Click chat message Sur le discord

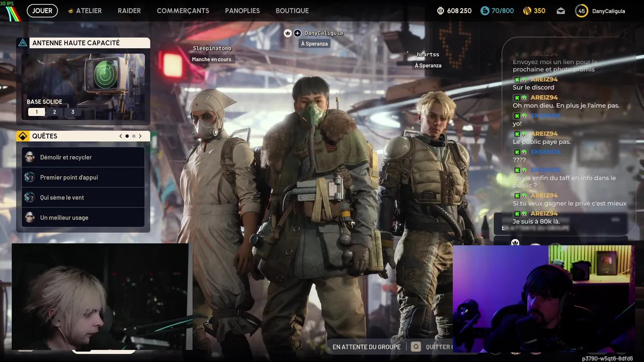coord(533,87)
